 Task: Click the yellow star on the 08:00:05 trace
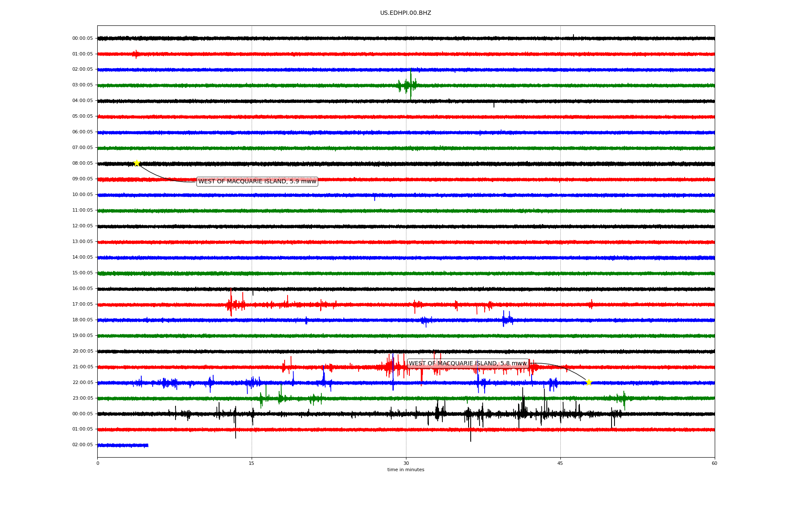(x=137, y=163)
